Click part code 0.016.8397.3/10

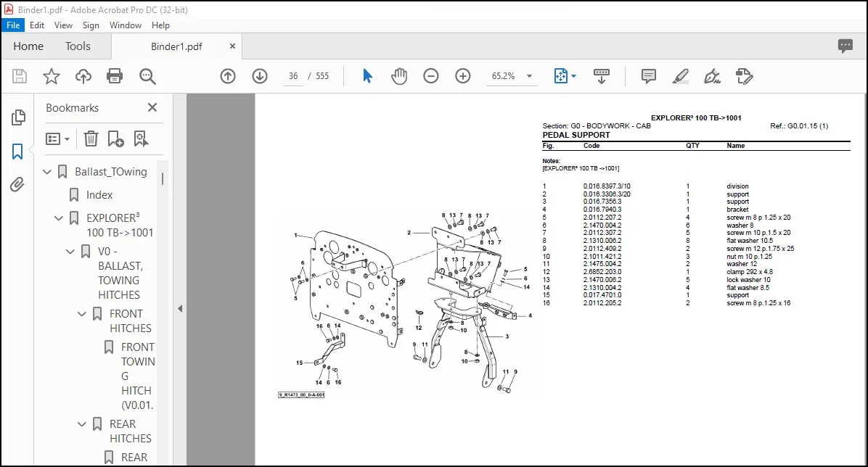pos(607,186)
